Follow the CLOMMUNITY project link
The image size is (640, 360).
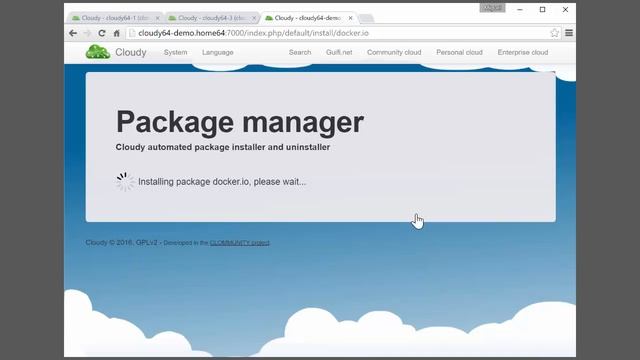[240, 243]
